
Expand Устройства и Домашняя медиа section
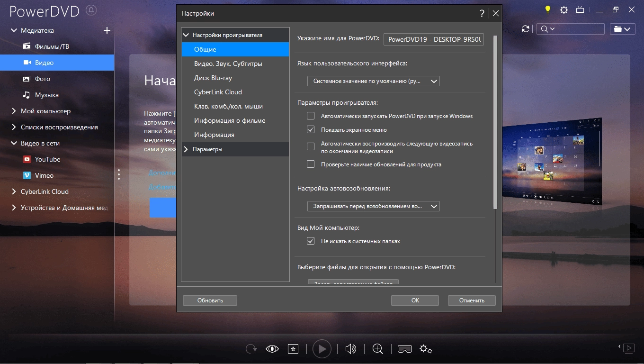pyautogui.click(x=14, y=208)
